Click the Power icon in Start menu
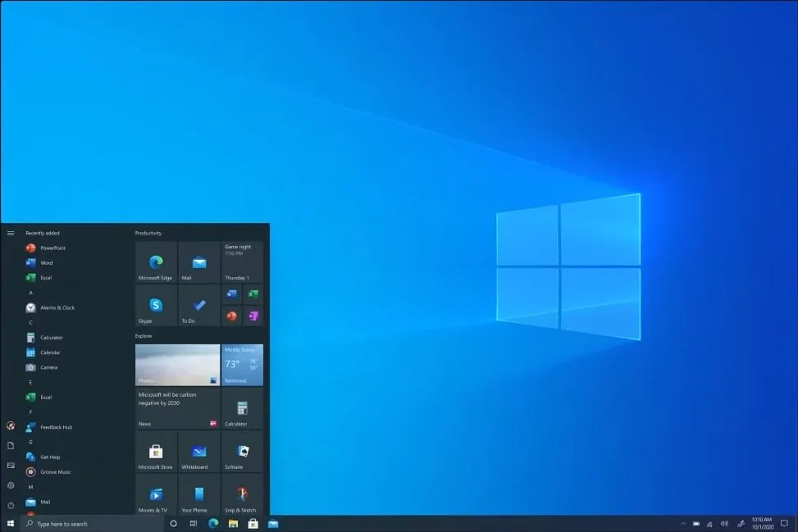Screen dimensions: 798x532 pos(11,505)
